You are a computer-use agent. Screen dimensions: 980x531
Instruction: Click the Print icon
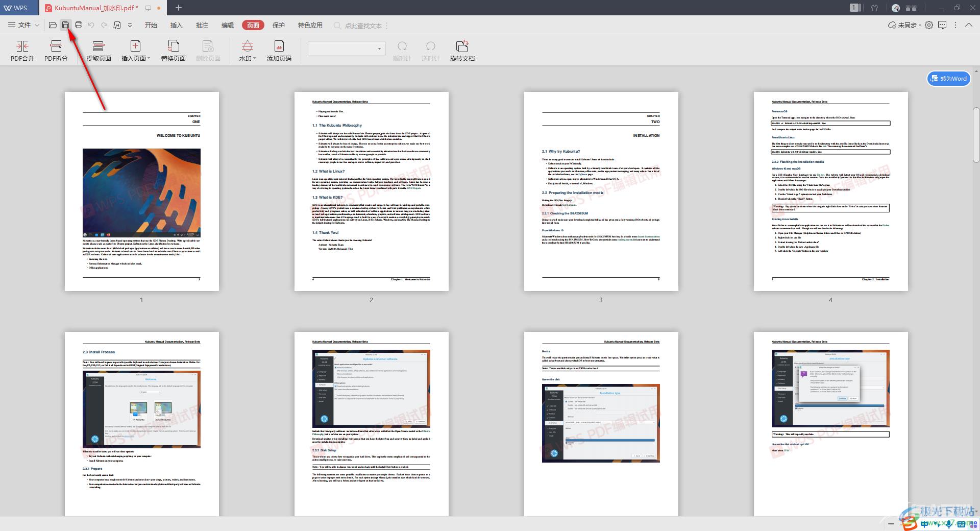(x=79, y=25)
